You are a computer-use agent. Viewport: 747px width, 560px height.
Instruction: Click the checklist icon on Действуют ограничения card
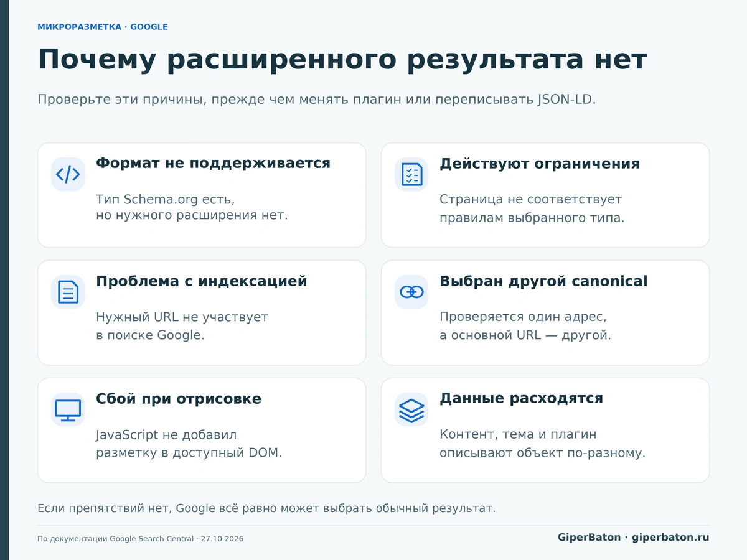coord(411,174)
